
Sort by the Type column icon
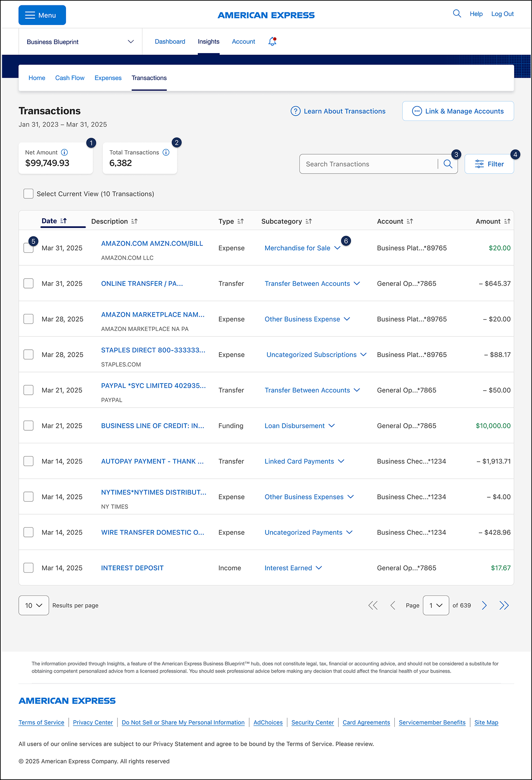tap(241, 221)
